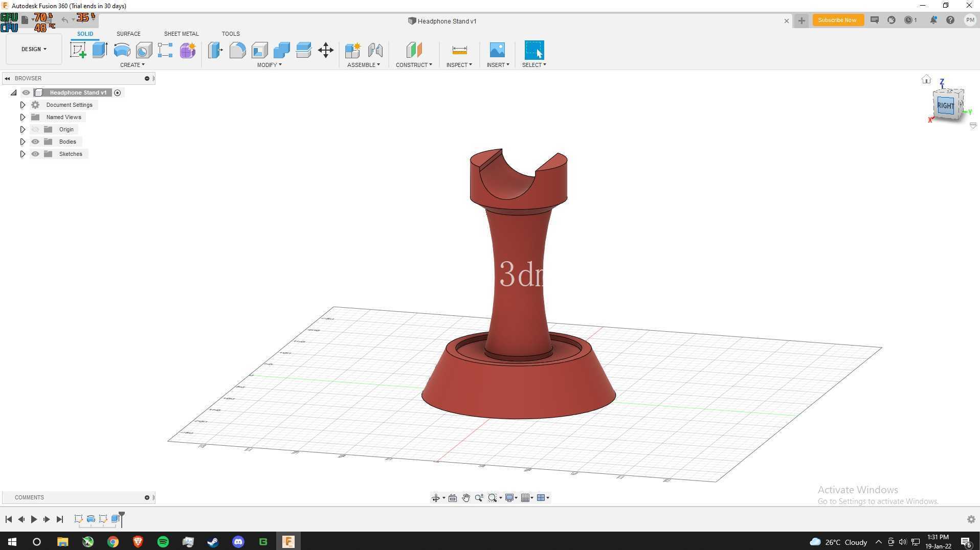Click the Viewports layout icon
The height and width of the screenshot is (550, 980).
[x=541, y=498]
